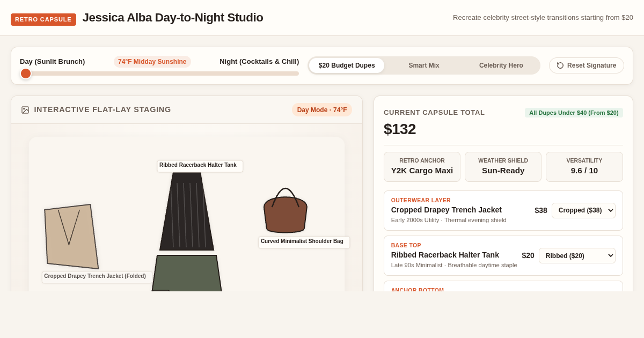Viewport: 644px width, 338px height.
Task: Click Late 90s Minimalist description text
Action: coord(454,265)
